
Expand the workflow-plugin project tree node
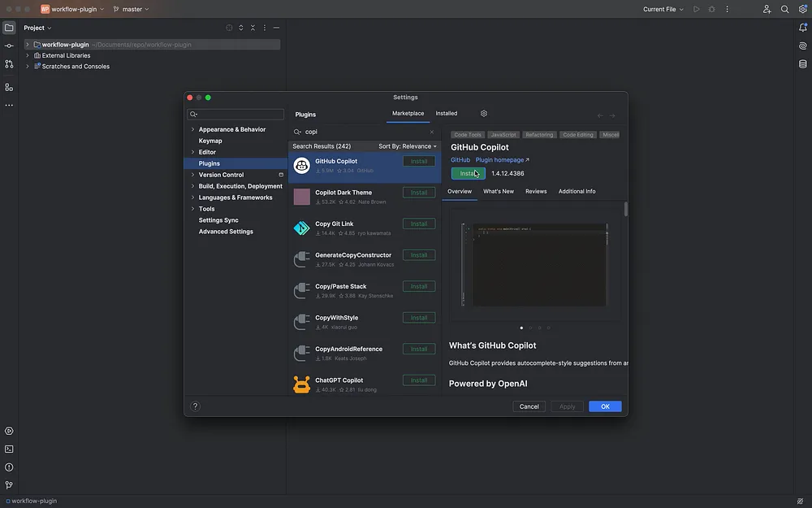tap(28, 45)
